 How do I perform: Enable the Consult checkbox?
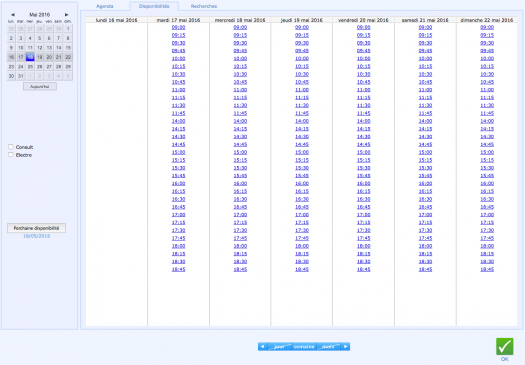(11, 147)
